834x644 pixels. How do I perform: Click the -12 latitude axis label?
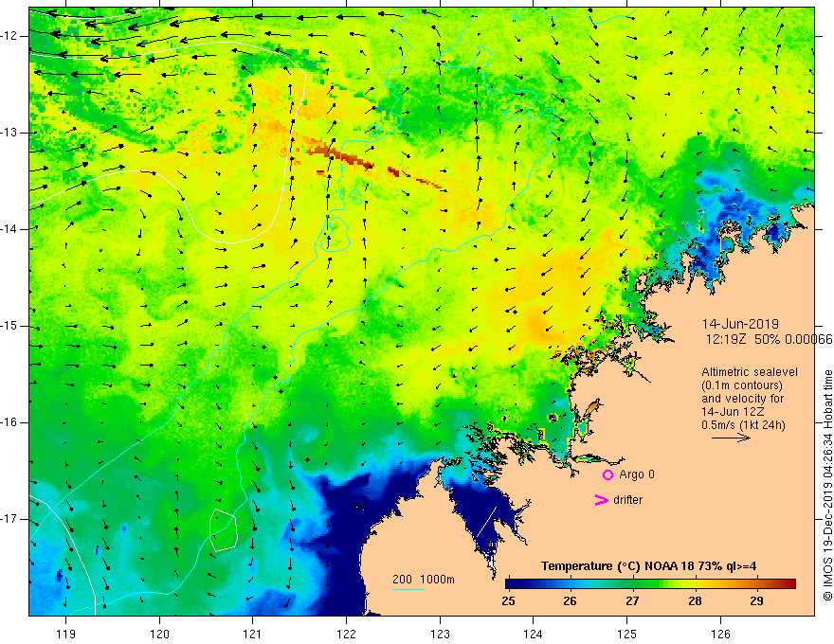click(10, 36)
